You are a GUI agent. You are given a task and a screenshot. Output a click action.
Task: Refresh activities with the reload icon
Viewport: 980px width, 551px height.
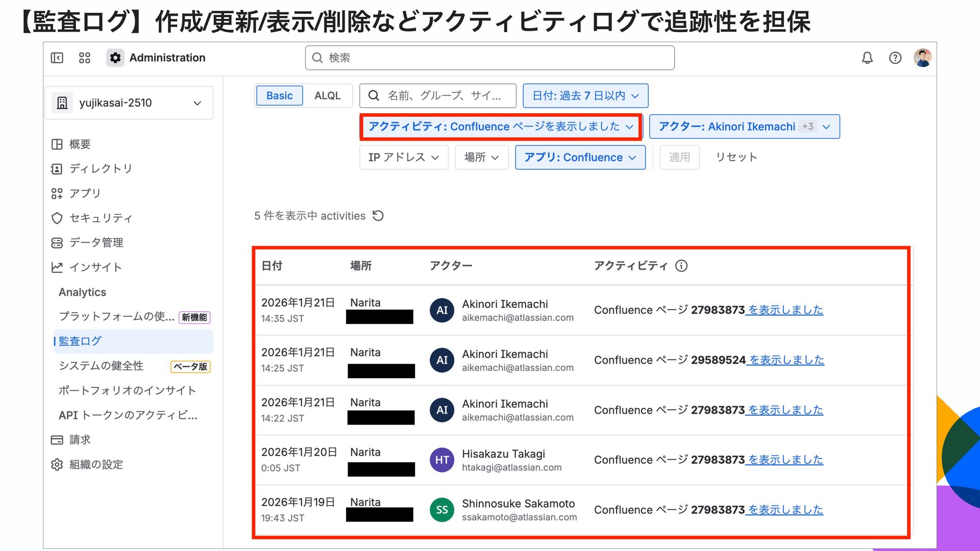click(378, 216)
